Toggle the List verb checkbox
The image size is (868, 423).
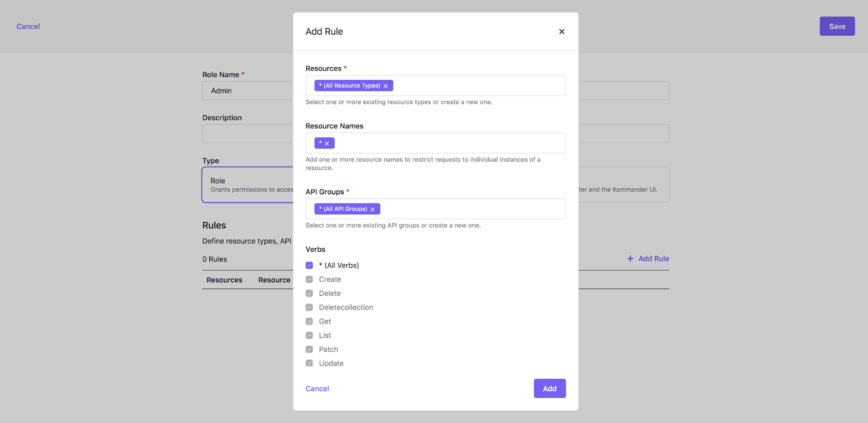click(x=309, y=335)
